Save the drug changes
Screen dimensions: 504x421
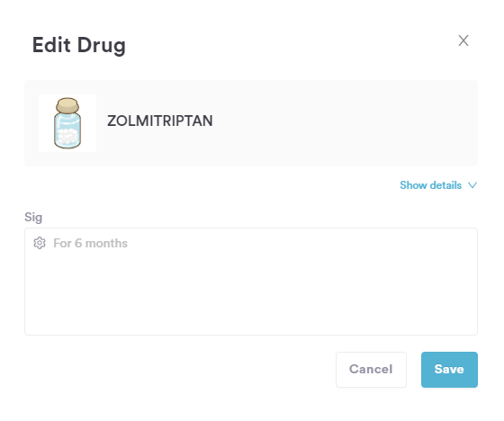pos(449,370)
